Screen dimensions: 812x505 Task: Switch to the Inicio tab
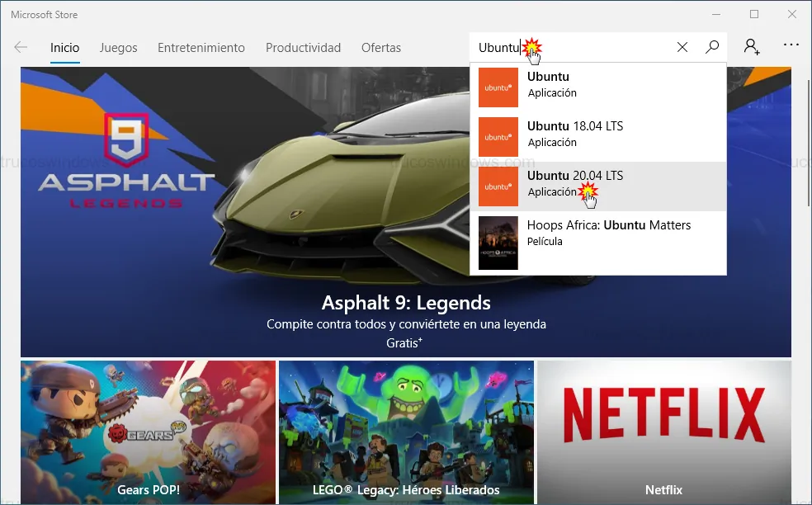coord(64,48)
